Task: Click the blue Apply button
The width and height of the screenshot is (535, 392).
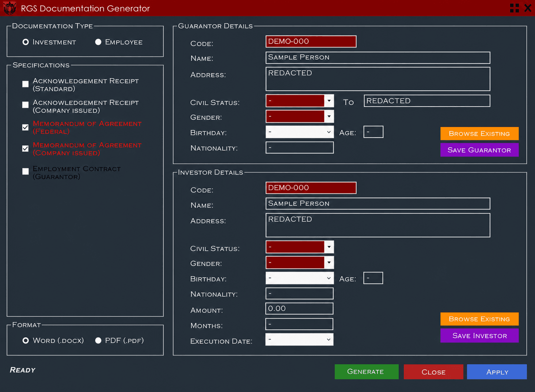Action: pos(497,372)
